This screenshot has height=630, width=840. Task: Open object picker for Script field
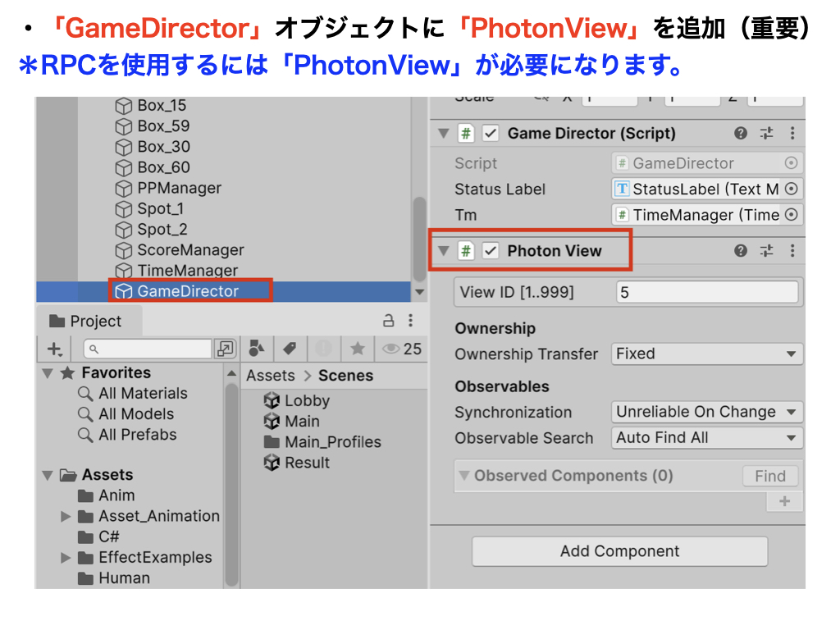791,163
